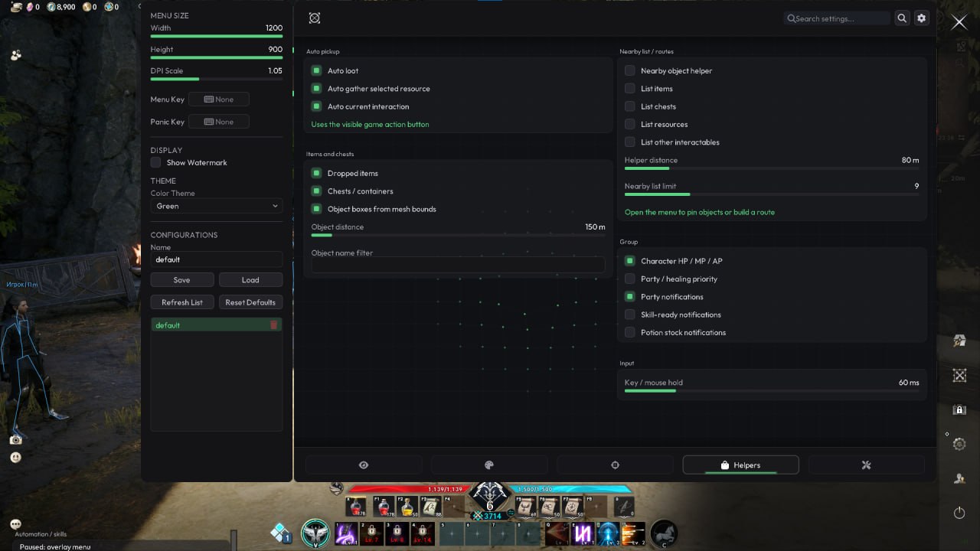Image resolution: width=980 pixels, height=551 pixels.
Task: Click the gear settings button near search
Action: click(x=921, y=18)
